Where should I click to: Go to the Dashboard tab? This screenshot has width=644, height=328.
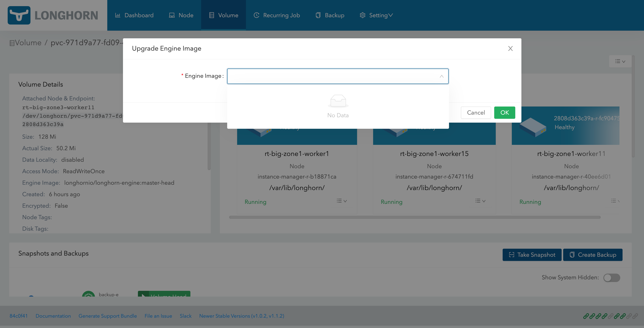tap(134, 15)
